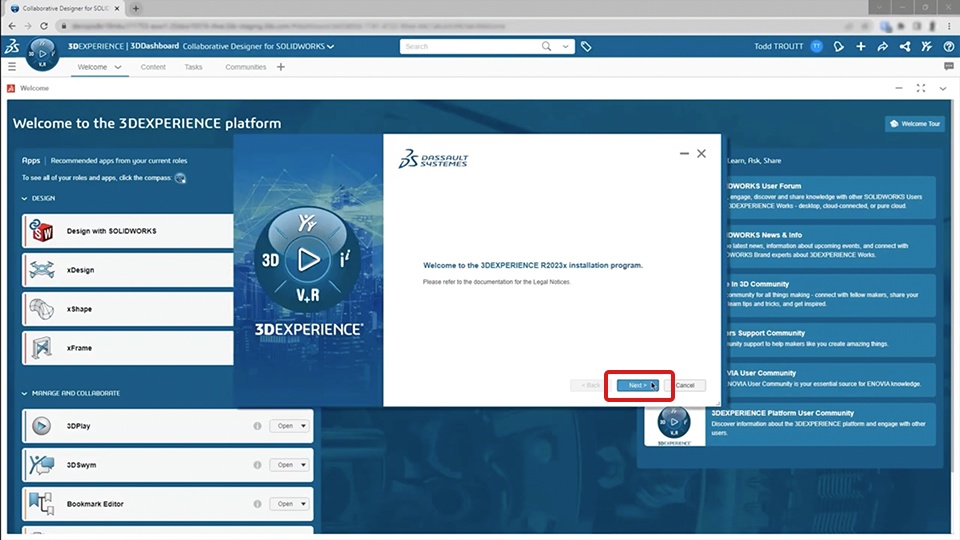The image size is (960, 540).
Task: Click the 3DEXPERIENCE compass icon in header
Action: [42, 54]
